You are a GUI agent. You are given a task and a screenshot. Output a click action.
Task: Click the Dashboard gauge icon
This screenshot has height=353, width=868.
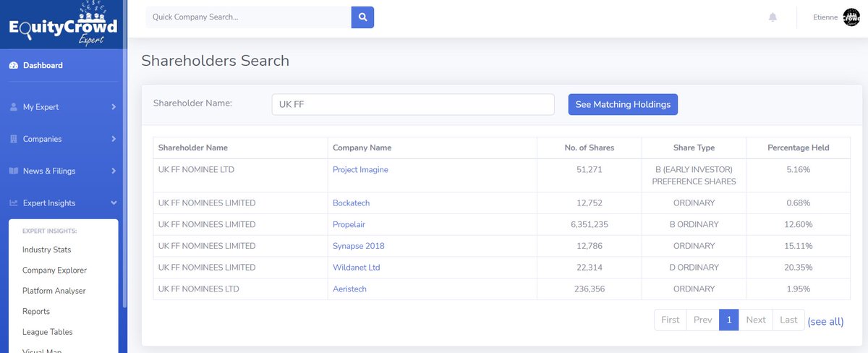click(13, 65)
